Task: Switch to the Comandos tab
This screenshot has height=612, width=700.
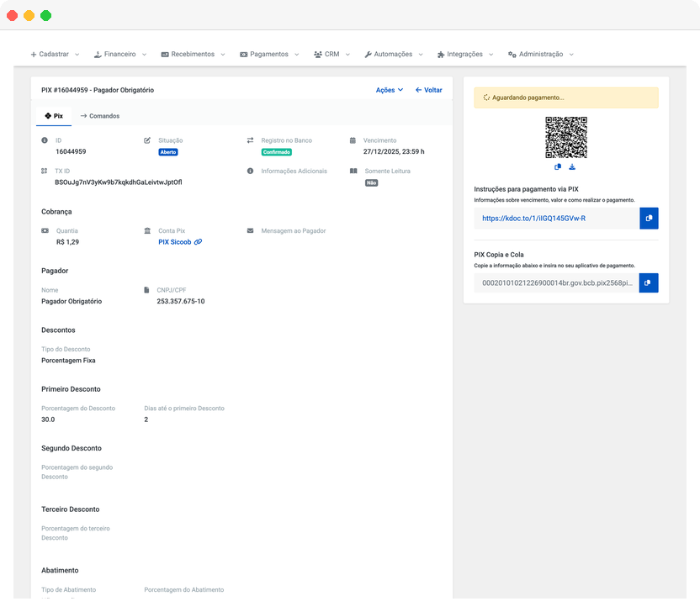Action: pos(100,116)
